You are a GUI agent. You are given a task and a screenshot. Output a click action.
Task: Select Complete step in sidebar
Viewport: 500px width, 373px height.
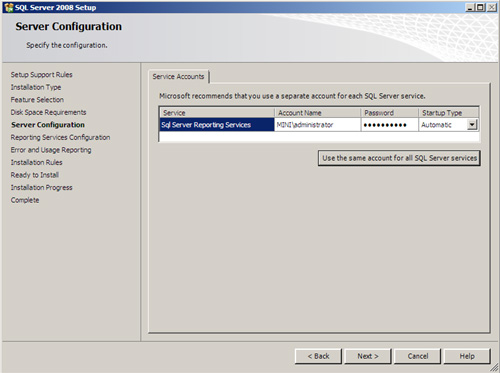[x=25, y=200]
